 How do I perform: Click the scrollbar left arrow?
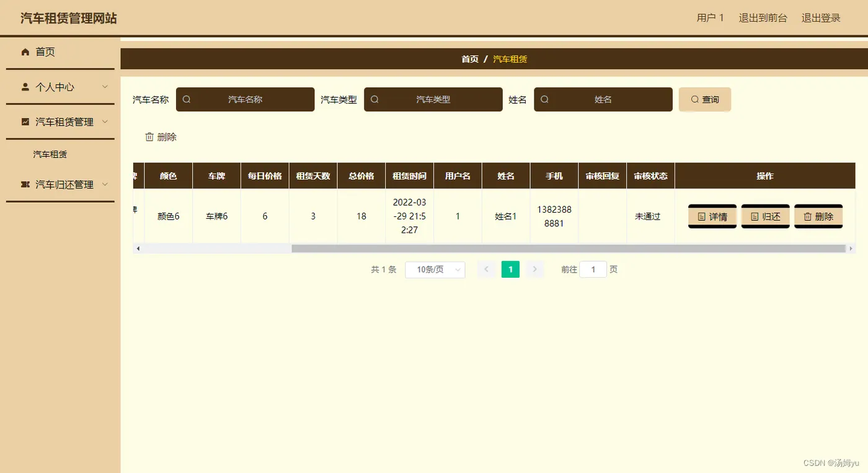click(138, 249)
